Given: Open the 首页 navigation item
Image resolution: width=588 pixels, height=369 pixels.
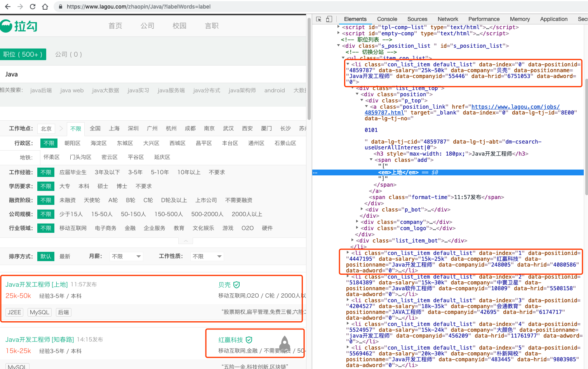Looking at the screenshot, I should (x=115, y=26).
